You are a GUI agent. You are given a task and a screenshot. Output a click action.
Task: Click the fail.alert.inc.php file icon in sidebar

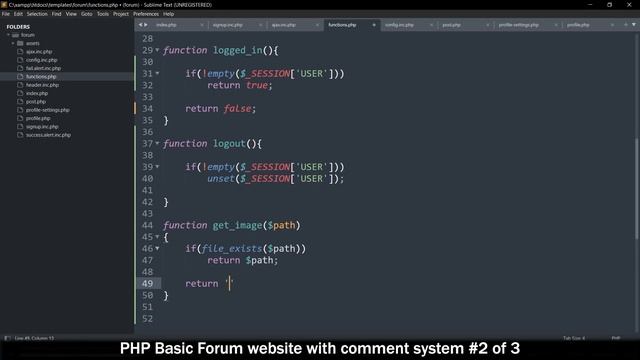pyautogui.click(x=20, y=68)
